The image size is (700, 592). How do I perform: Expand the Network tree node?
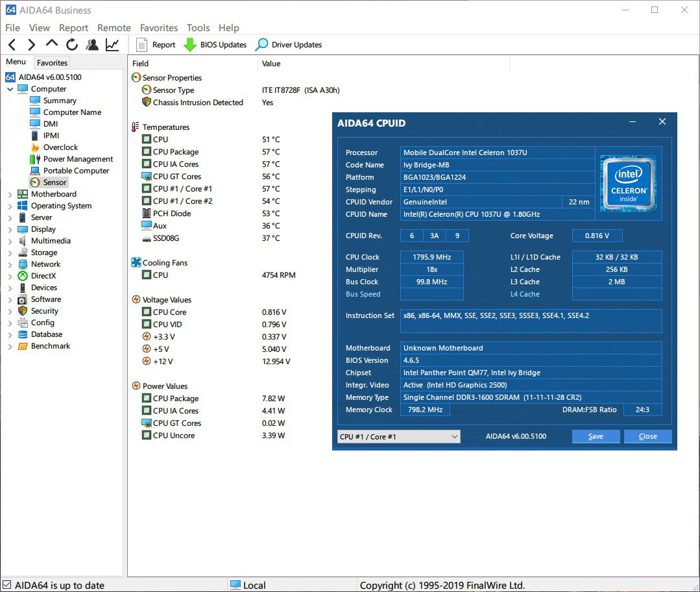coord(10,264)
